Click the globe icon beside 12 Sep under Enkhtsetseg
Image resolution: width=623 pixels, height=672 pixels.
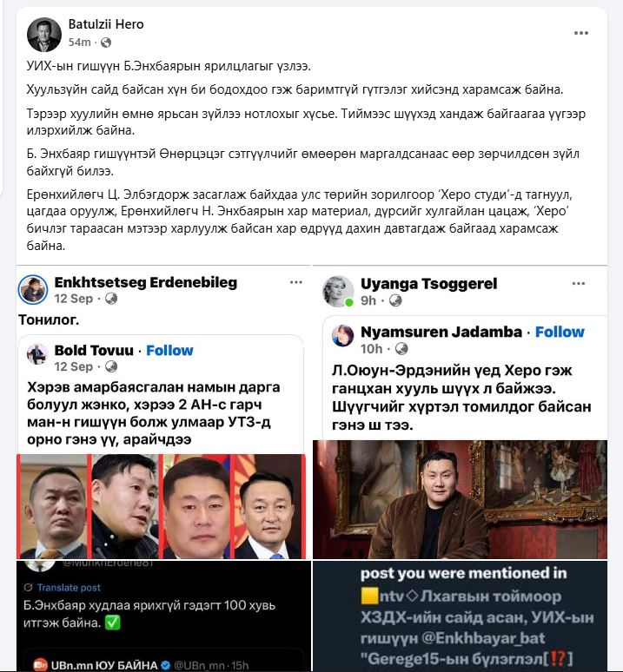[111, 299]
